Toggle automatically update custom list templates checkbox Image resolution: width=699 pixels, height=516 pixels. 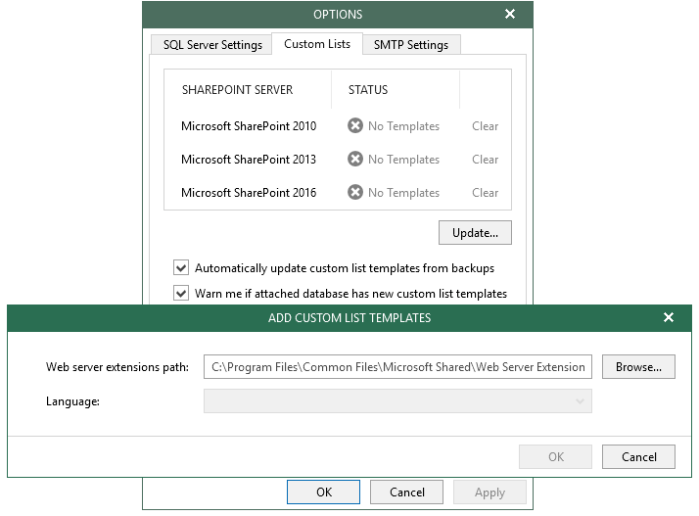pos(181,268)
